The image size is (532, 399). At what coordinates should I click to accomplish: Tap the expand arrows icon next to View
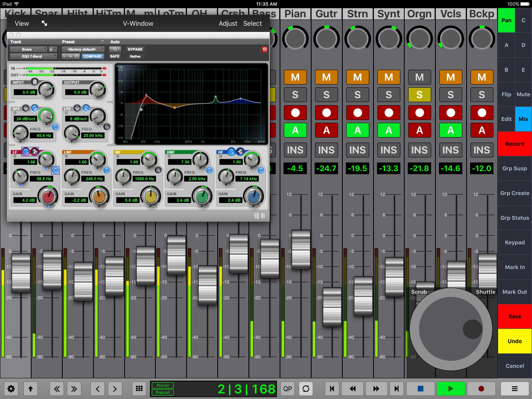tap(44, 23)
